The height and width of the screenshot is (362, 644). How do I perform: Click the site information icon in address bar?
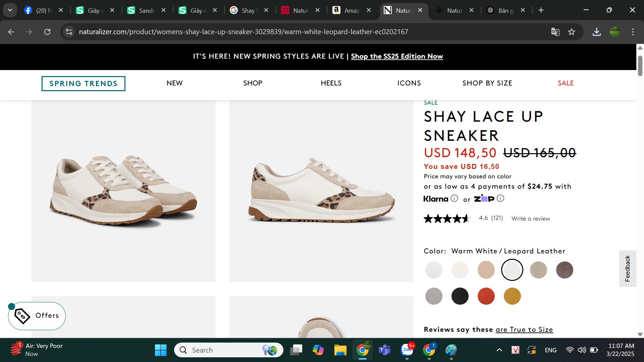[x=69, y=32]
